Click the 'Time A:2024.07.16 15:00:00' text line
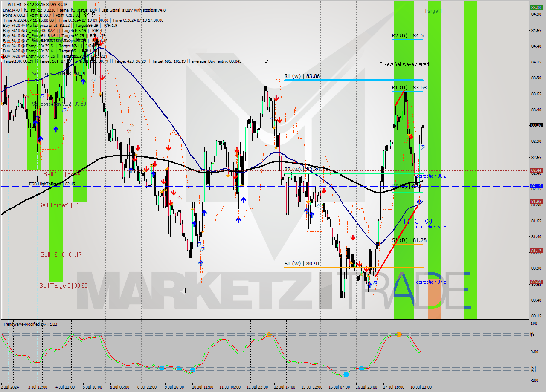The width and height of the screenshot is (546, 392). click(28, 20)
